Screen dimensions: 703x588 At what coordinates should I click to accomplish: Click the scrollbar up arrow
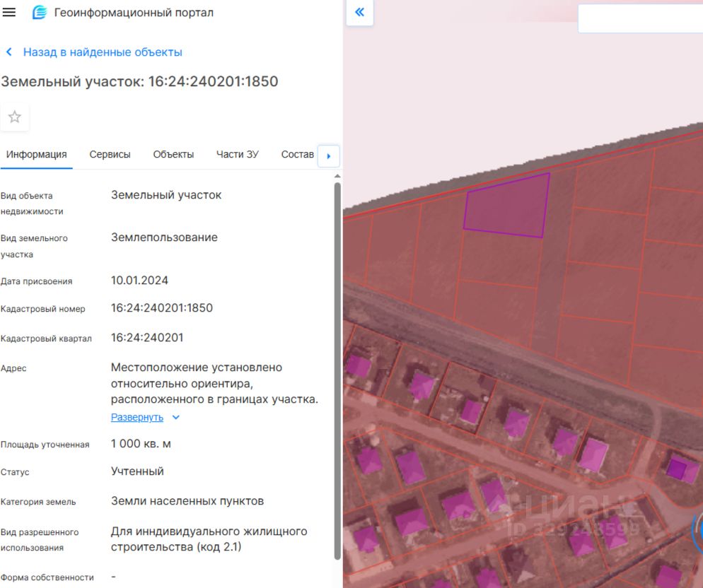pos(337,176)
